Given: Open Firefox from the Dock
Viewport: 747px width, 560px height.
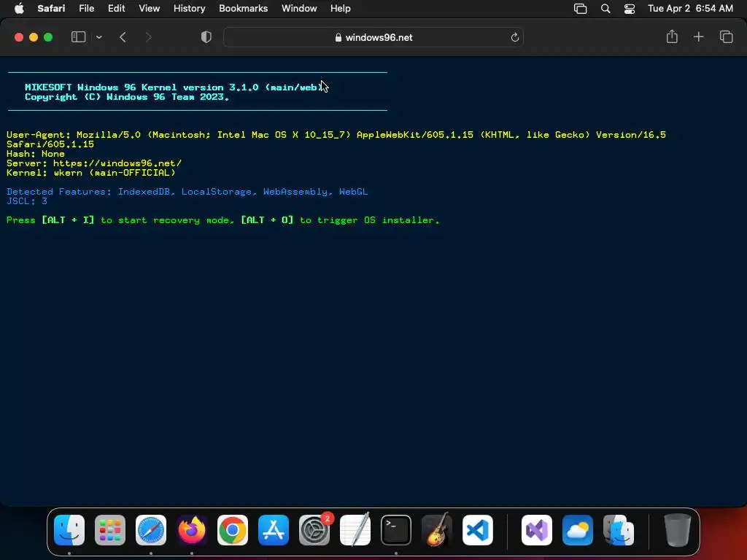Looking at the screenshot, I should [x=192, y=530].
